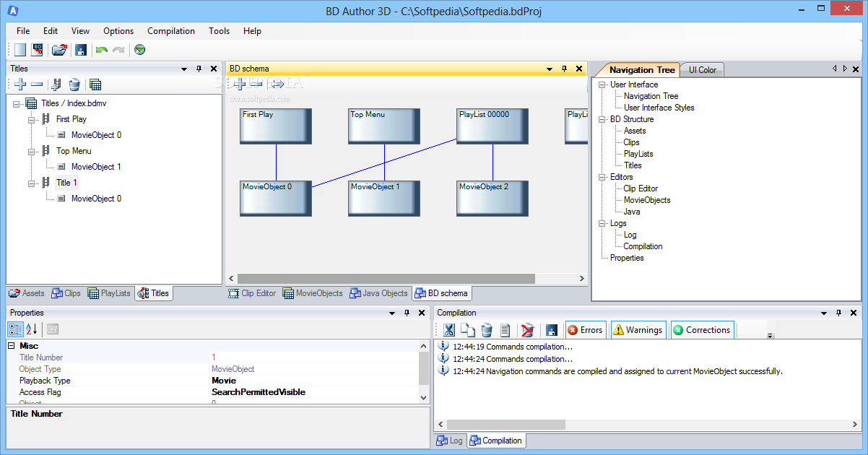Click the trash bin icon in Compilation toolbar
This screenshot has height=455, width=868.
[487, 330]
